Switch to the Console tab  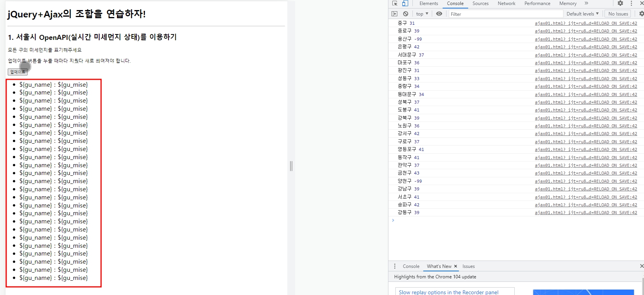click(455, 3)
